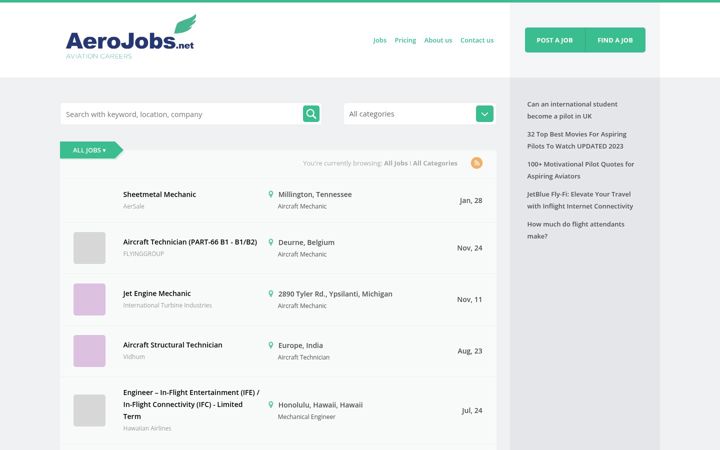Image resolution: width=720 pixels, height=450 pixels.
Task: Open 32 Top Best Movies article
Action: pos(577,140)
